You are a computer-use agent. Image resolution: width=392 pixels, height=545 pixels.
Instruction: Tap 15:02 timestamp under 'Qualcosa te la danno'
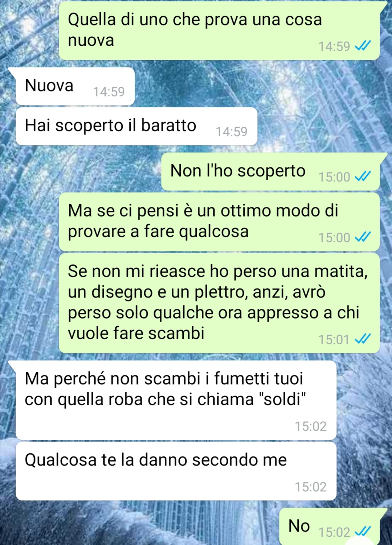coord(311,487)
